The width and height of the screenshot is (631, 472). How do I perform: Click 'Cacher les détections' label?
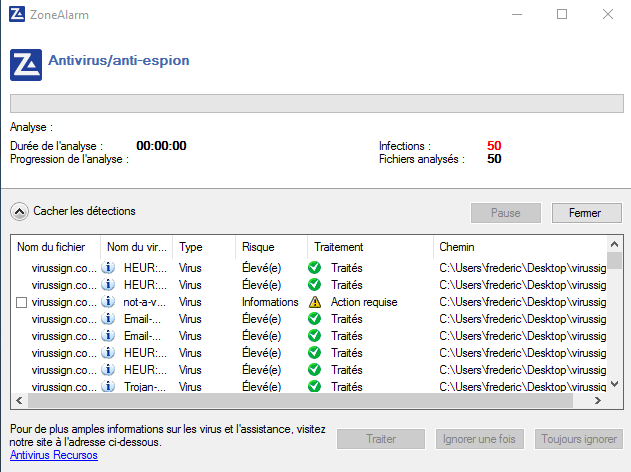(x=85, y=211)
